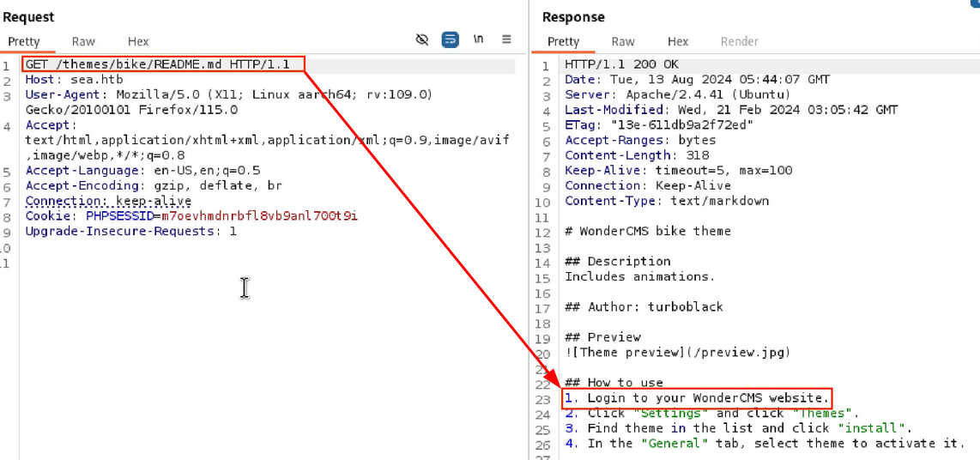Switch to the Response Raw tab

pyautogui.click(x=623, y=41)
